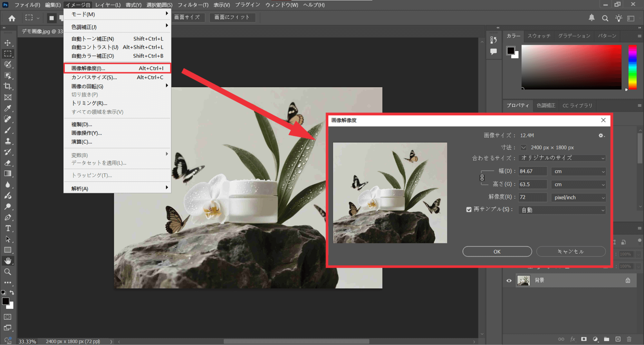This screenshot has width=644, height=345.
Task: Click キャンセル in the dialog
Action: [571, 252]
